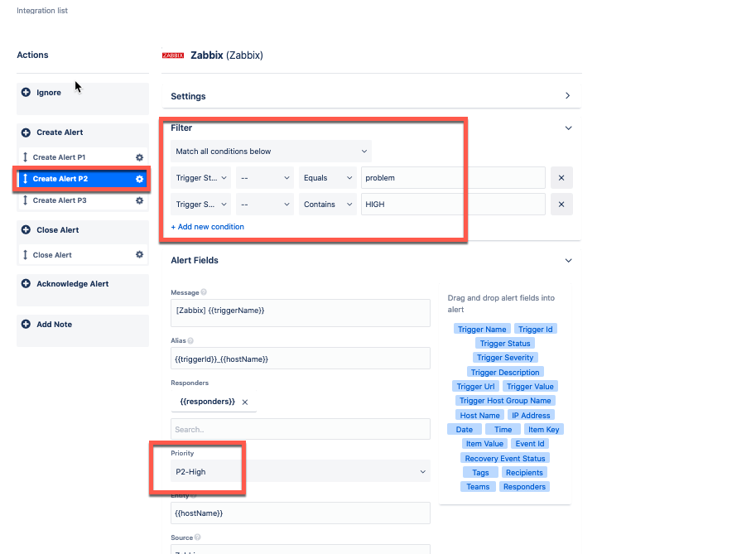
Task: Click the 'HIGH' condition value field
Action: click(x=453, y=205)
